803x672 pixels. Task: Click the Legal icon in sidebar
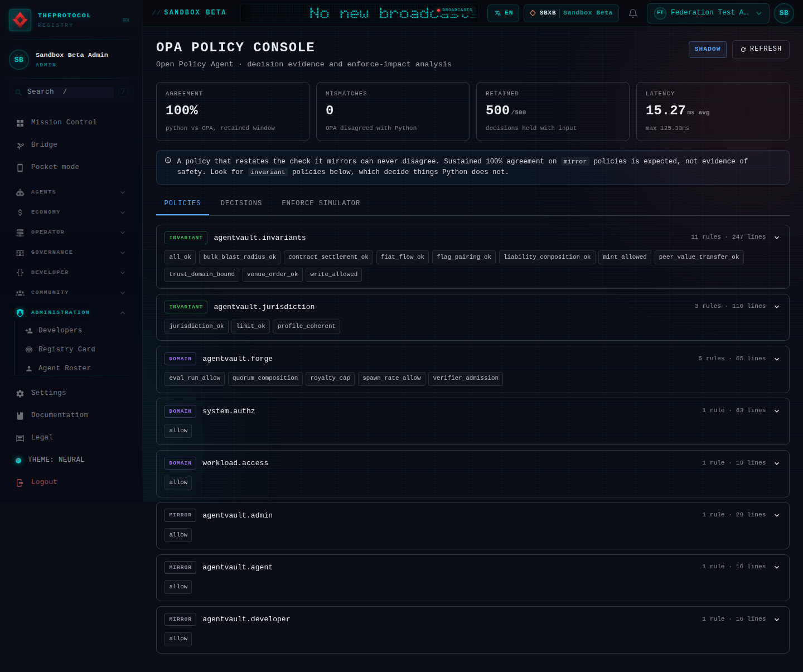pos(20,438)
